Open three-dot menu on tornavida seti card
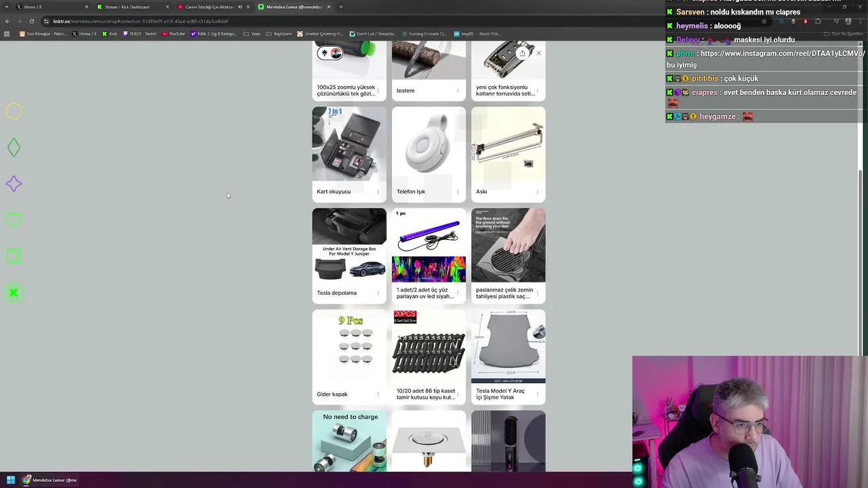 537,90
